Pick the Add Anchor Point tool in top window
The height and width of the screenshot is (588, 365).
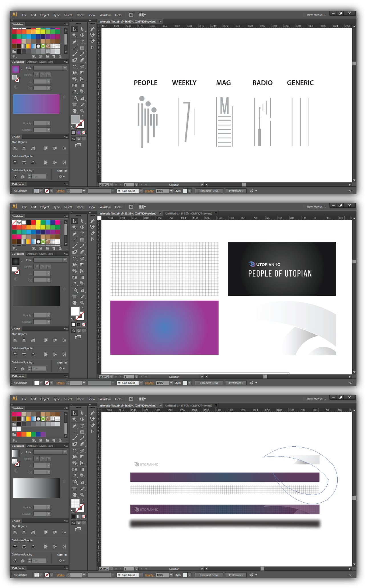point(92,35)
